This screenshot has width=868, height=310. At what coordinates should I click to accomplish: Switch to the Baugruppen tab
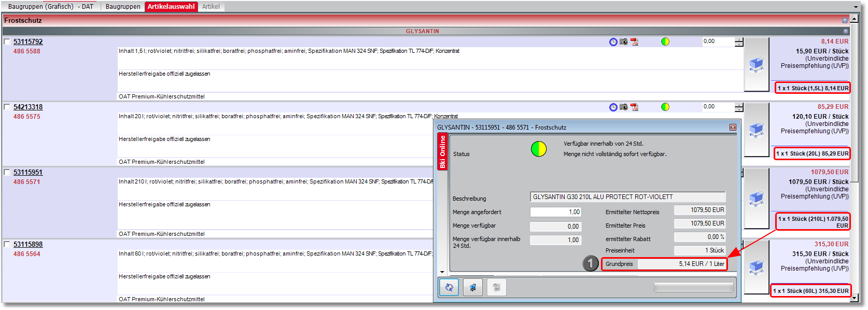click(123, 7)
